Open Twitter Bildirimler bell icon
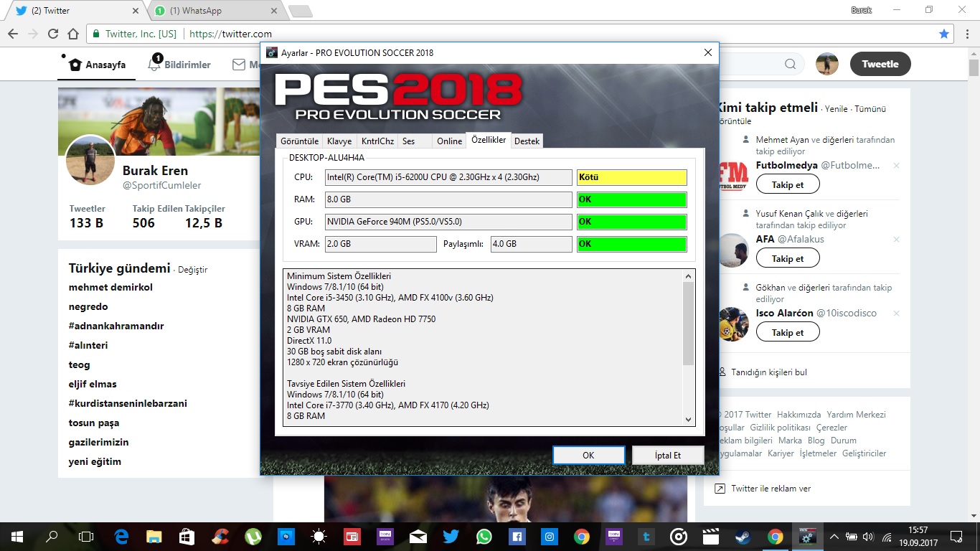Screen dimensions: 980x551 [x=154, y=65]
